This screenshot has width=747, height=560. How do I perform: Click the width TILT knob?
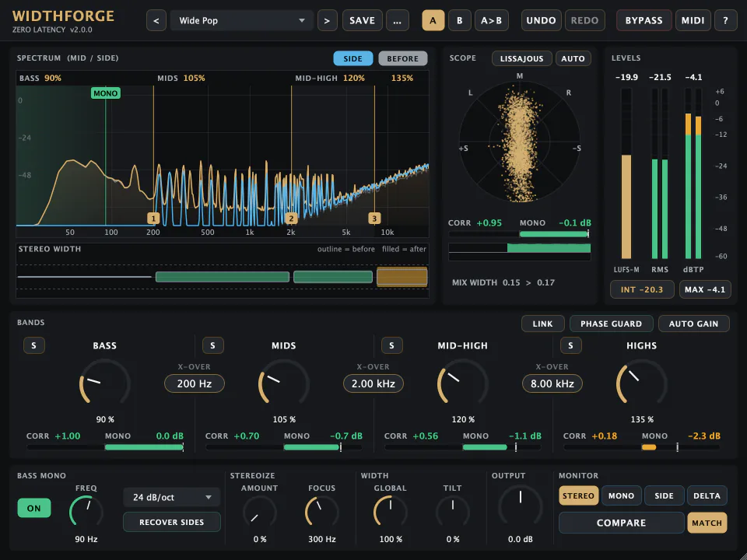point(453,512)
